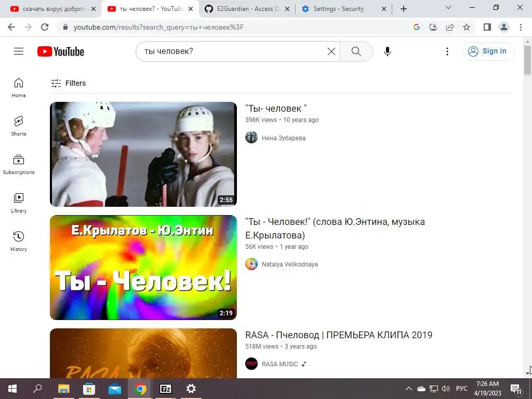Open Subscriptions in sidebar

click(19, 165)
